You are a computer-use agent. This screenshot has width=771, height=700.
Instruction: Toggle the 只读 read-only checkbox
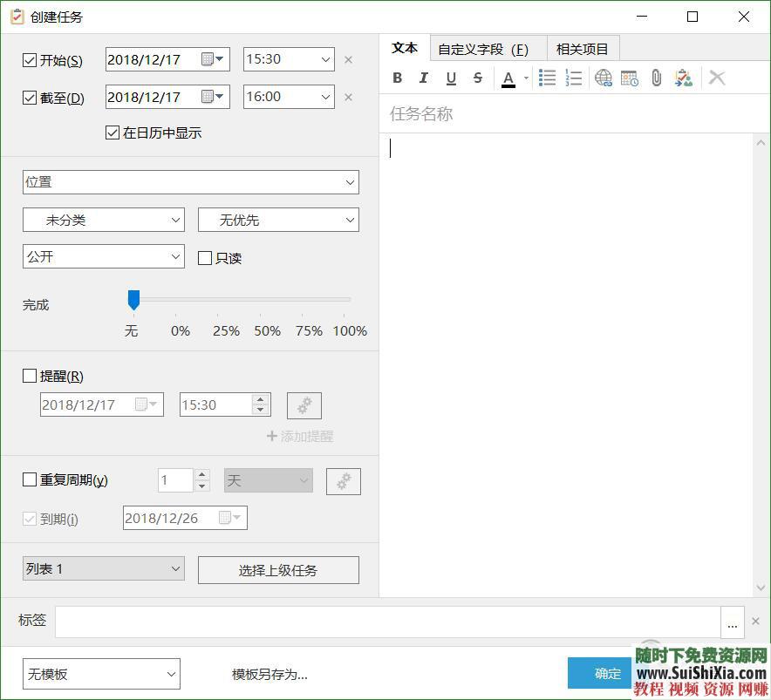coord(206,258)
